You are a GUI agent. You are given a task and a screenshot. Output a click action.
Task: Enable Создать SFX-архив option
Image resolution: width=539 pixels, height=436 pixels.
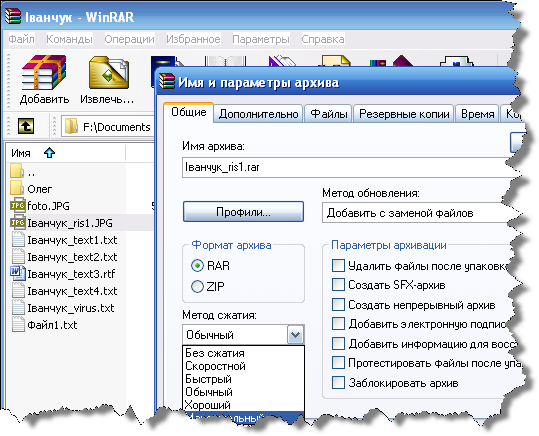point(338,285)
